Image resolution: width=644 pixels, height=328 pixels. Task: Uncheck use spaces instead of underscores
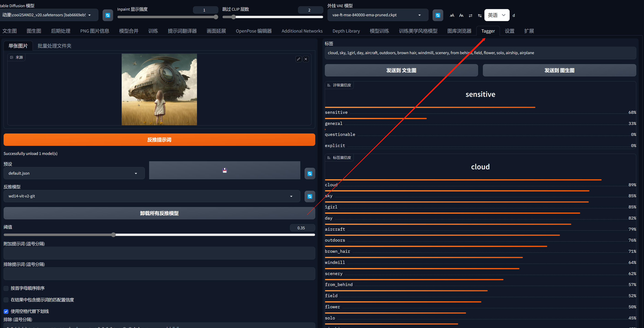pos(6,311)
